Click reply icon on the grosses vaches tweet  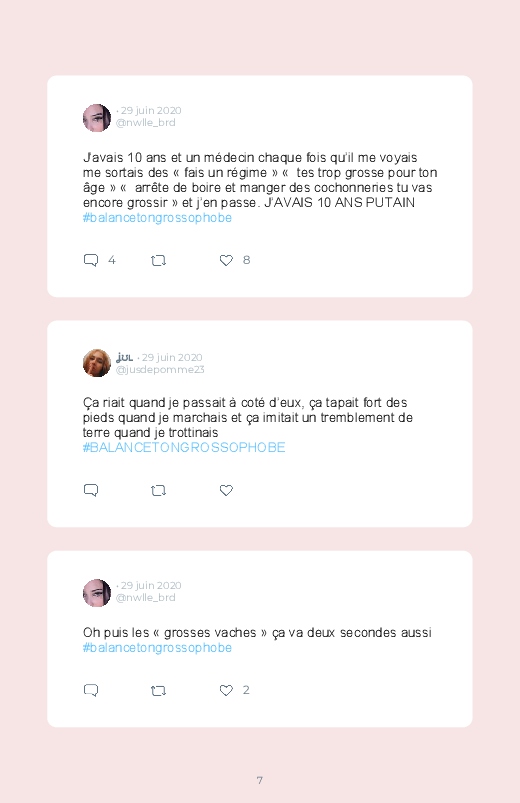(x=91, y=690)
